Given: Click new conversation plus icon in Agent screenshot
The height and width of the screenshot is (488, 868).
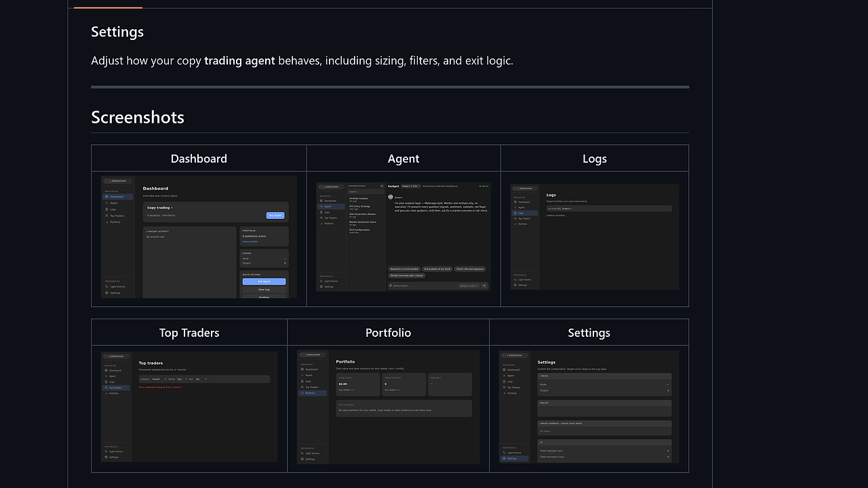Looking at the screenshot, I should pyautogui.click(x=382, y=186).
